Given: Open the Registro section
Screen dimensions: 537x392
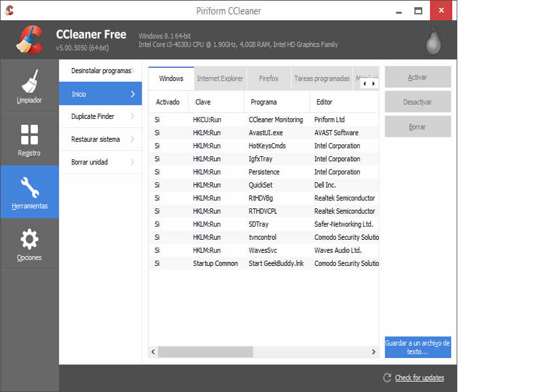Looking at the screenshot, I should 29,140.
